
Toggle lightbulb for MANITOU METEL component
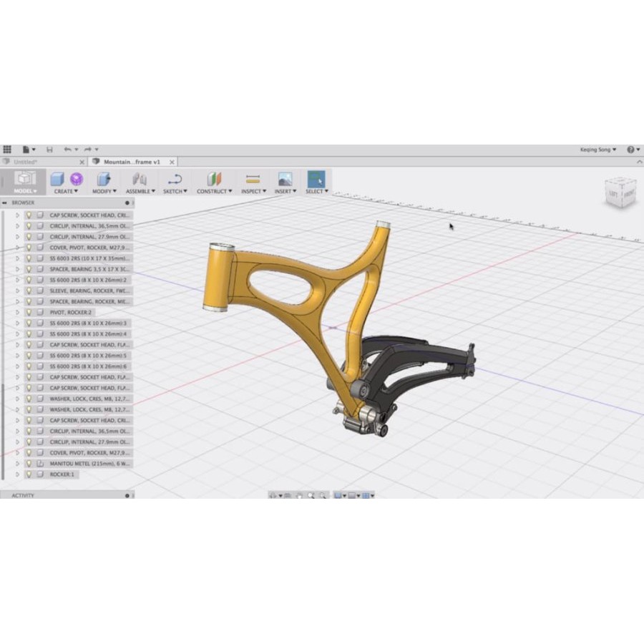click(29, 464)
